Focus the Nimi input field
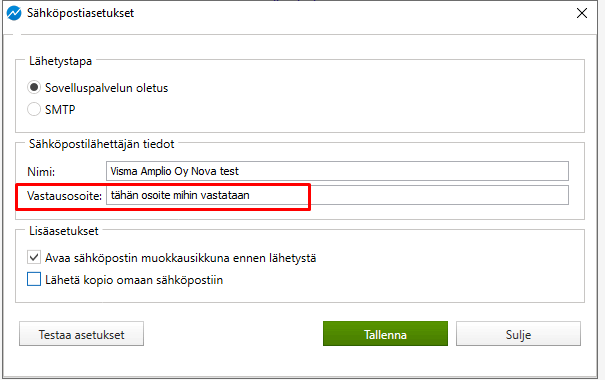The height and width of the screenshot is (380, 605). (337, 171)
